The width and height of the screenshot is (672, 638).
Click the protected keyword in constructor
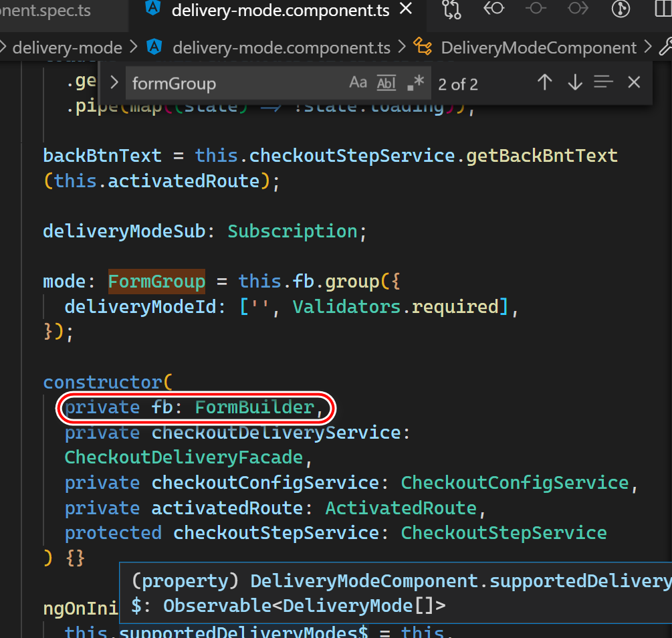coord(113,534)
